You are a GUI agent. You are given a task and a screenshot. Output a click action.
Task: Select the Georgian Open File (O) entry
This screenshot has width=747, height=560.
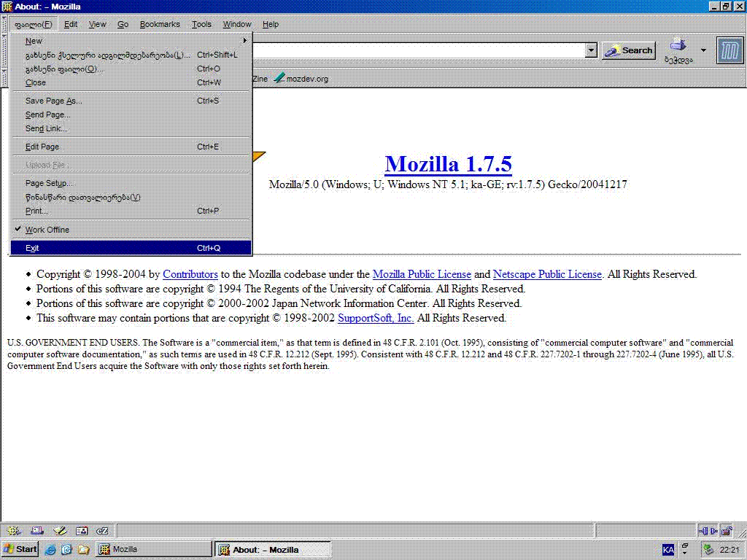coord(131,69)
